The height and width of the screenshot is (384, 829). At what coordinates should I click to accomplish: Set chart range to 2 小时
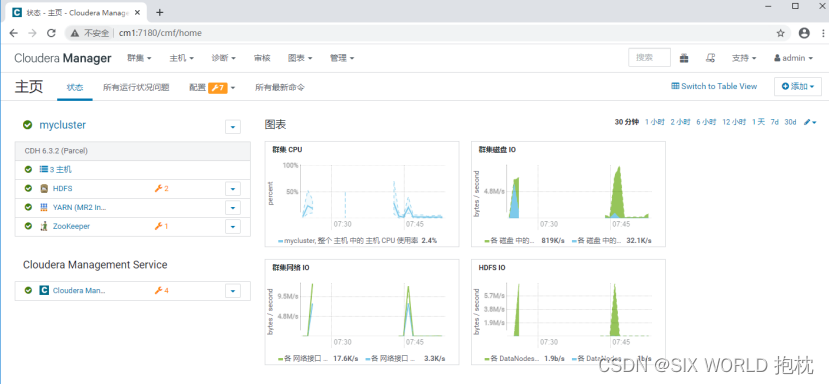(680, 122)
